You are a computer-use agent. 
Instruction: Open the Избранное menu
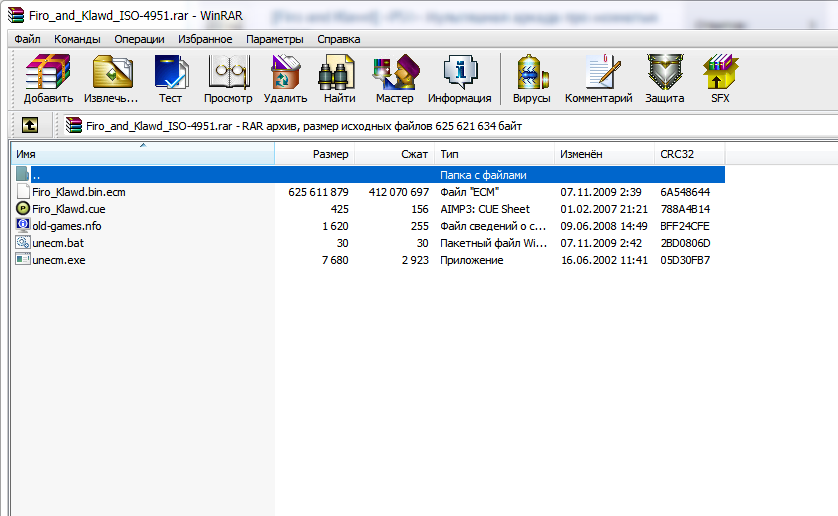pos(205,39)
